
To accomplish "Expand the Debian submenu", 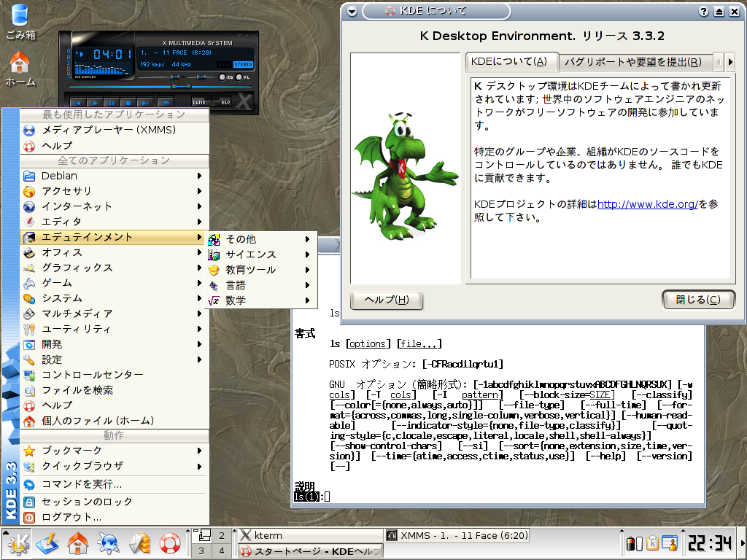I will pyautogui.click(x=114, y=176).
